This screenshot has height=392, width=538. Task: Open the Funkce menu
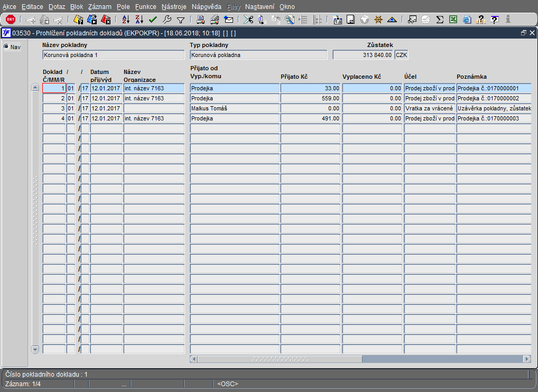coord(145,6)
